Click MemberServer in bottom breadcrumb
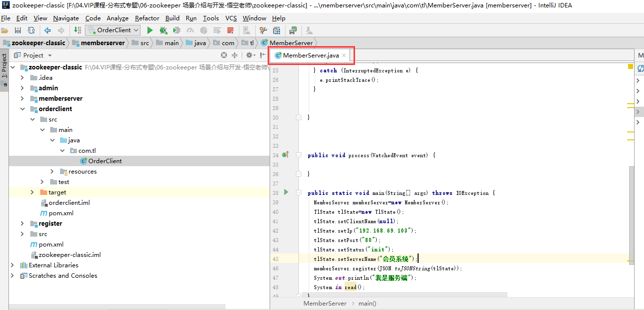 [x=325, y=304]
